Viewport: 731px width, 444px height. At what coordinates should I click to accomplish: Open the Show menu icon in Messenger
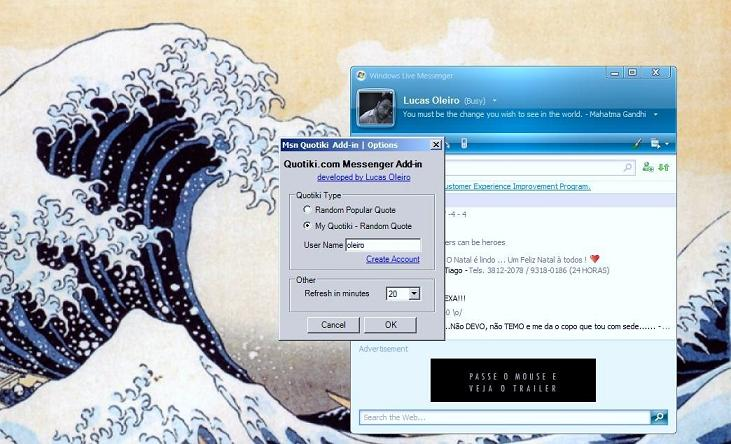(655, 144)
